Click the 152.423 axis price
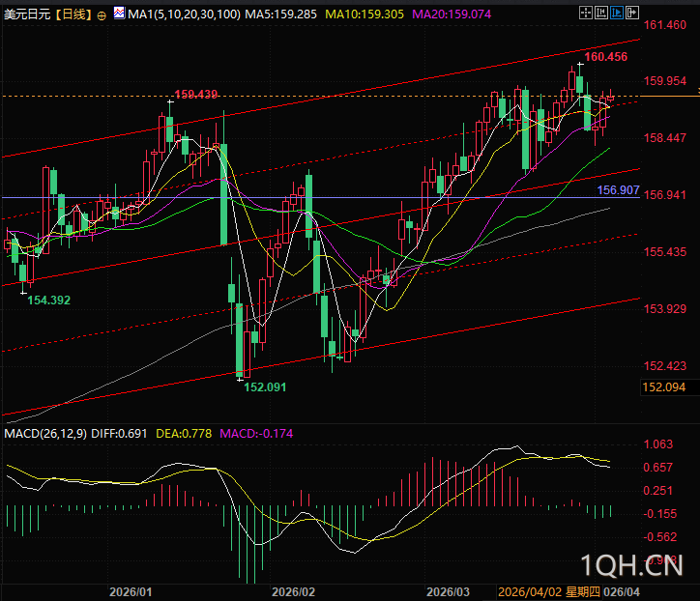 tap(665, 366)
